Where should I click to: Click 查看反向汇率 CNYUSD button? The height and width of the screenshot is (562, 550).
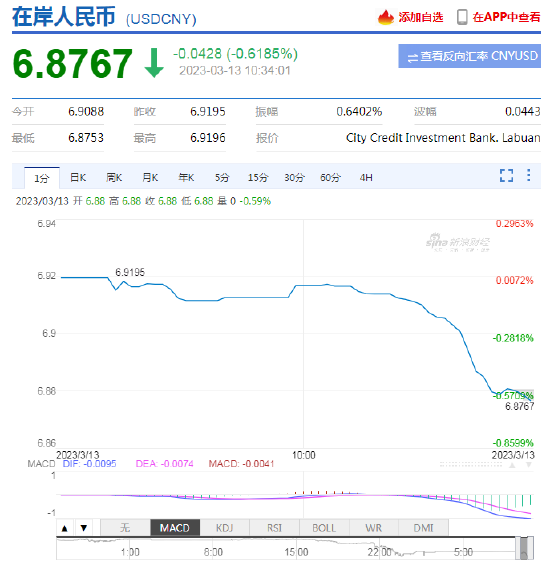tap(469, 56)
